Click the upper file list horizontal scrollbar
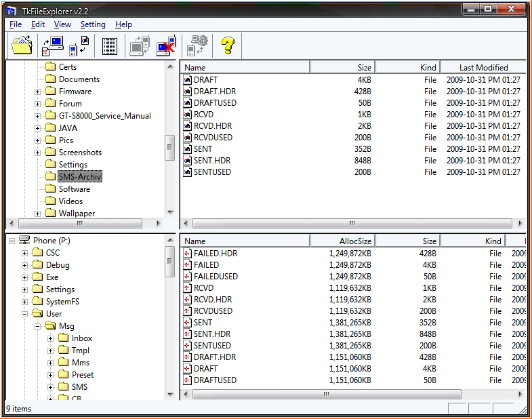Viewport: 532px width, 419px height. [352, 224]
